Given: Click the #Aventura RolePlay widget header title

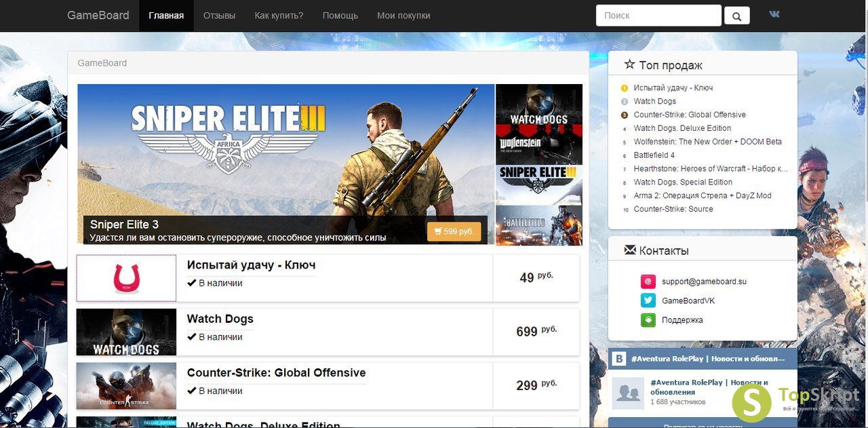Looking at the screenshot, I should 707,358.
